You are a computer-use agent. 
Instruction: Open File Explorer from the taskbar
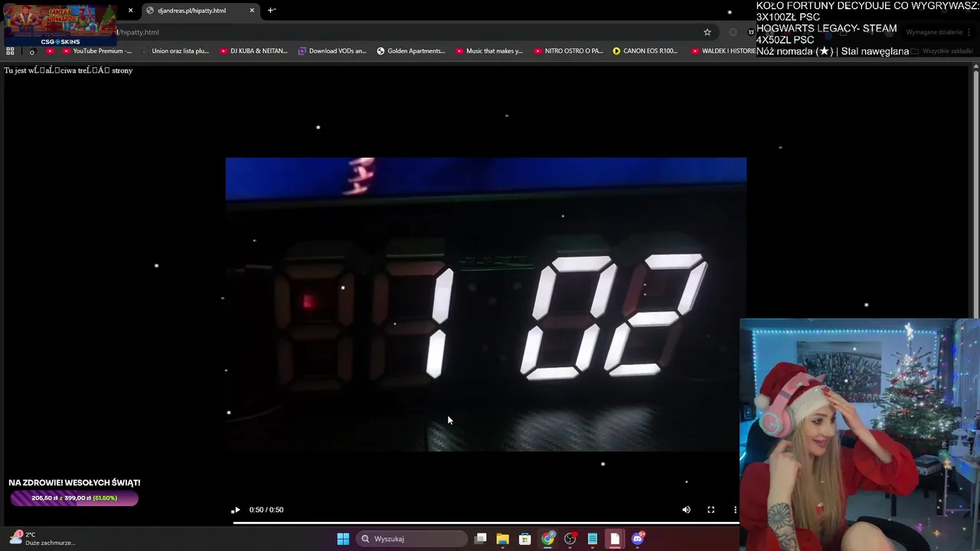pyautogui.click(x=502, y=539)
